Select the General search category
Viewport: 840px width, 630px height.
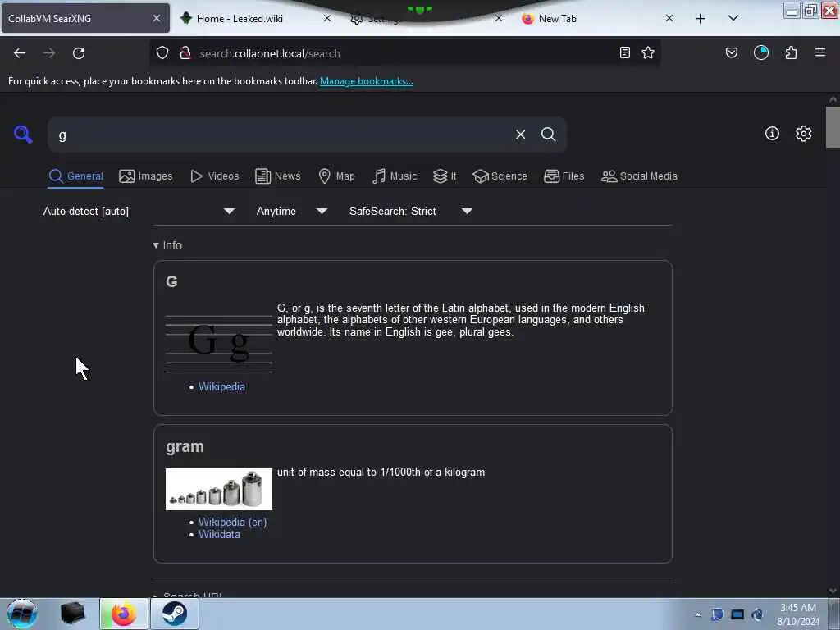point(75,176)
